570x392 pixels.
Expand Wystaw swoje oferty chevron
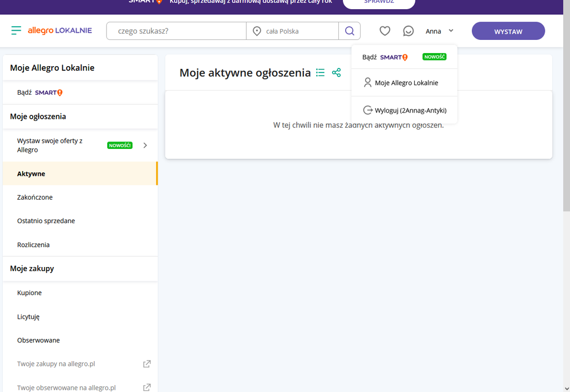(x=145, y=145)
